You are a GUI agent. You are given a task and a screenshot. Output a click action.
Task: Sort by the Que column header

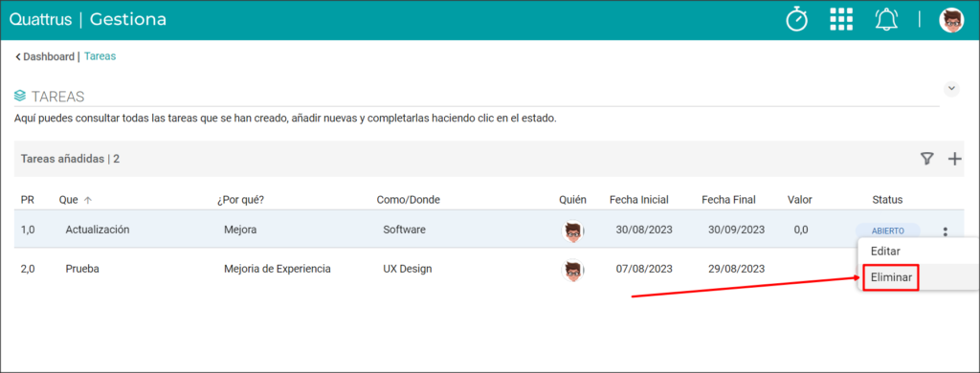click(75, 200)
